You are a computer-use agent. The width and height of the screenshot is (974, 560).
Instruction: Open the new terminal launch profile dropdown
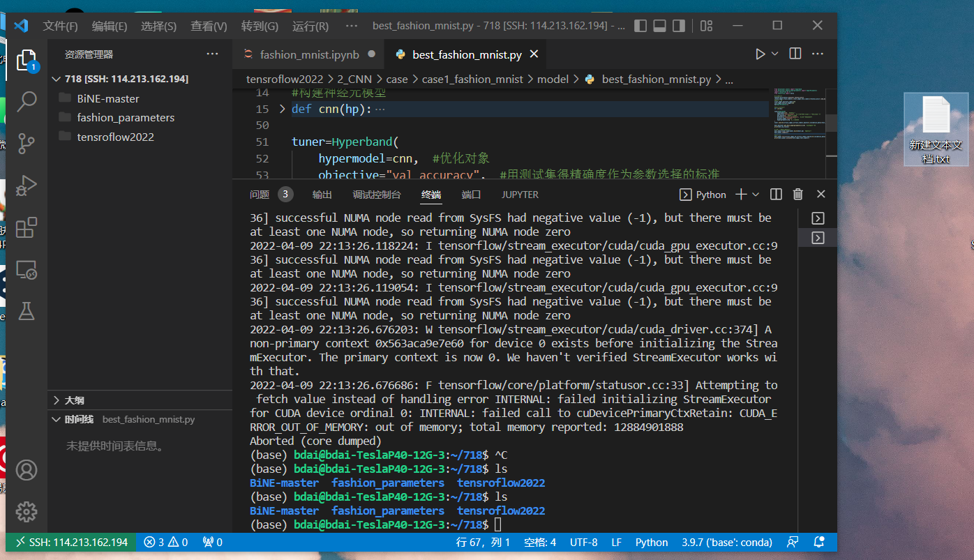[756, 195]
